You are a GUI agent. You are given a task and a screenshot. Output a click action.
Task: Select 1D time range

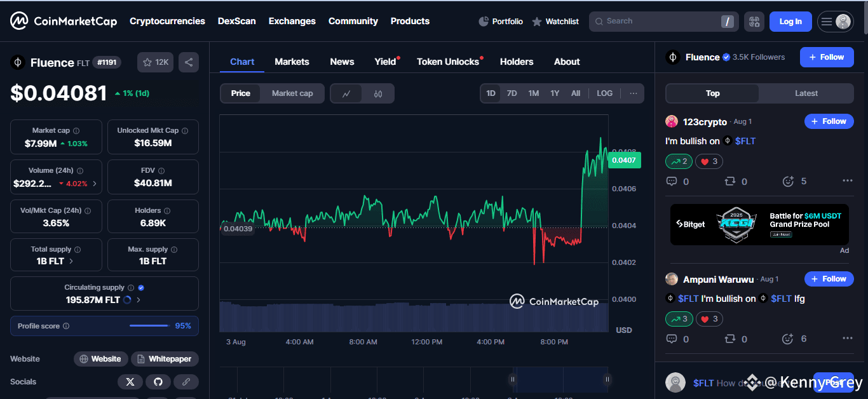pos(491,93)
